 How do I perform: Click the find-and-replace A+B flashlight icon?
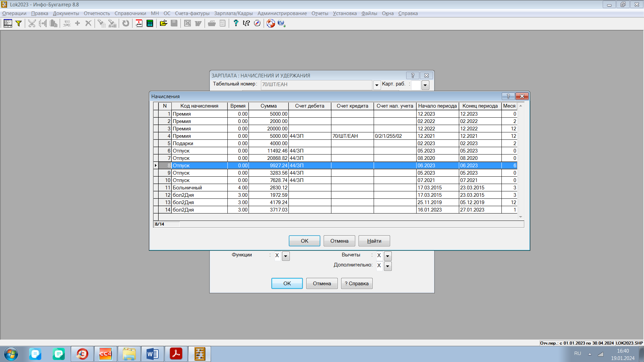[x=112, y=23]
